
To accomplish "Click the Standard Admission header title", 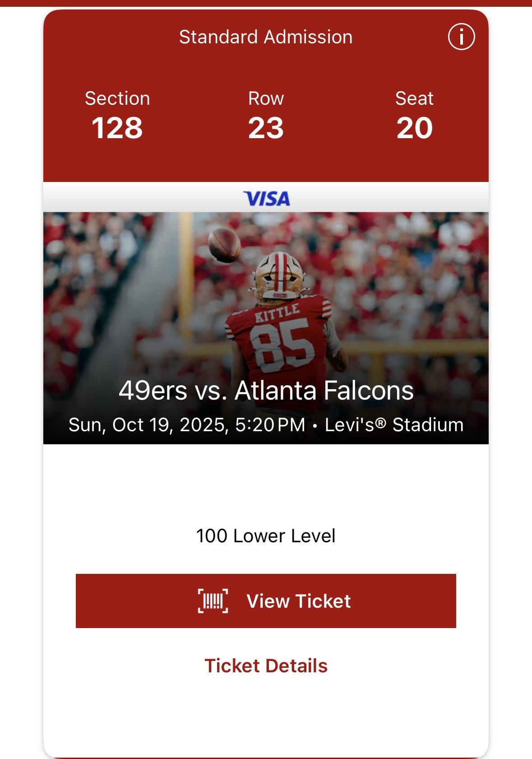I will 265,37.
